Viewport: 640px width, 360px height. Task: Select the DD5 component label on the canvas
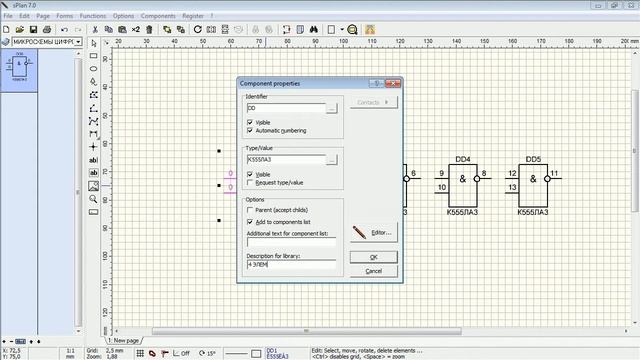pyautogui.click(x=533, y=159)
